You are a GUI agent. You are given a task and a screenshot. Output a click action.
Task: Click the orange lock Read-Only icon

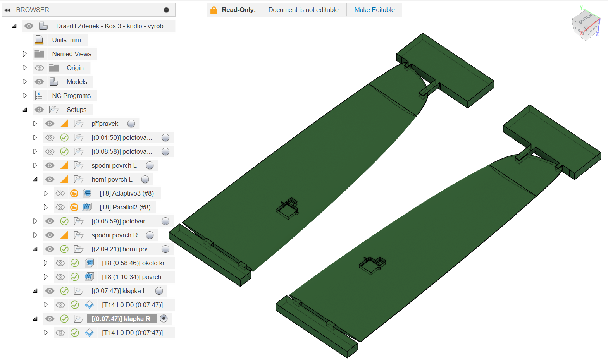point(214,10)
